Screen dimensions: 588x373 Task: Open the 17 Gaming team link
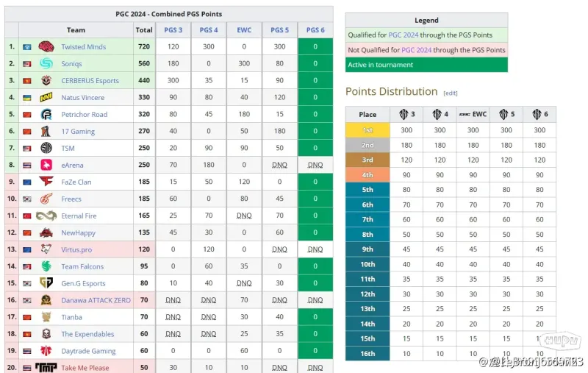point(78,132)
